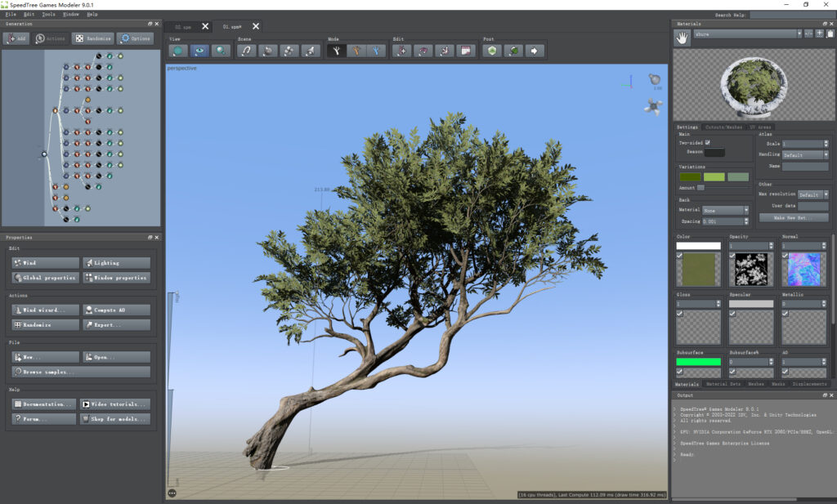Click the right arrow icon in Post toolbar
The image size is (837, 504).
535,51
